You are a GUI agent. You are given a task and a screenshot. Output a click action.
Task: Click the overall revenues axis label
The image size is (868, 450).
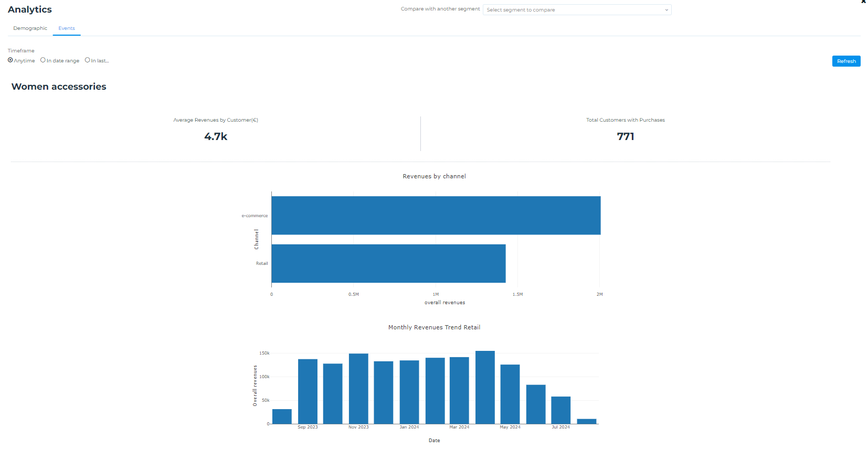click(x=444, y=303)
